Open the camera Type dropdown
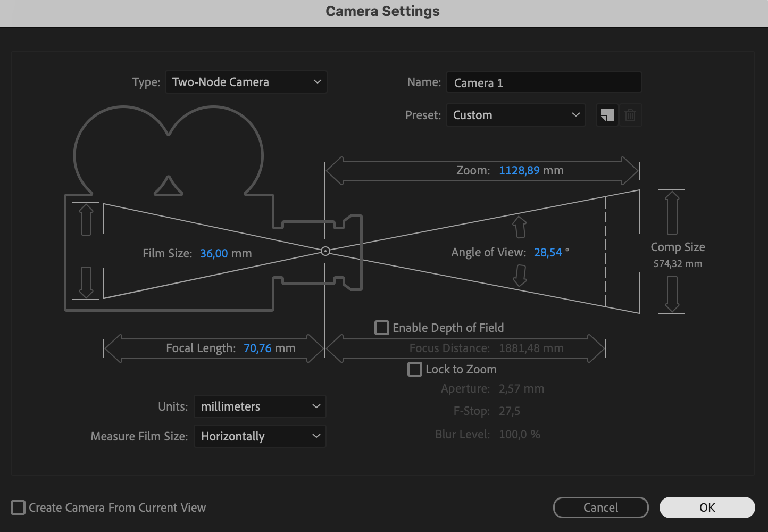The image size is (768, 532). point(246,82)
